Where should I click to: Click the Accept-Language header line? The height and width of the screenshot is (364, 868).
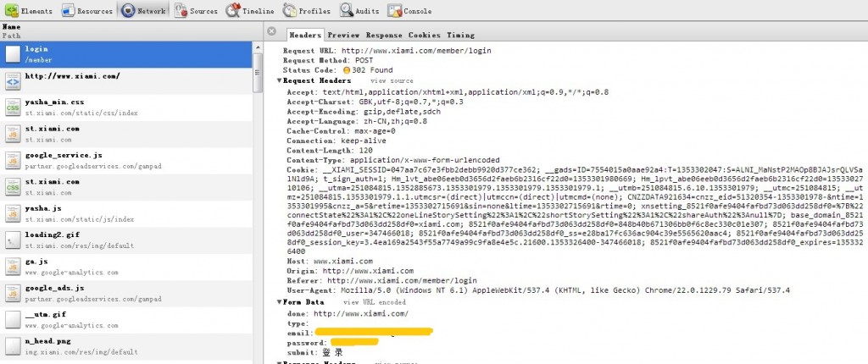pos(357,121)
